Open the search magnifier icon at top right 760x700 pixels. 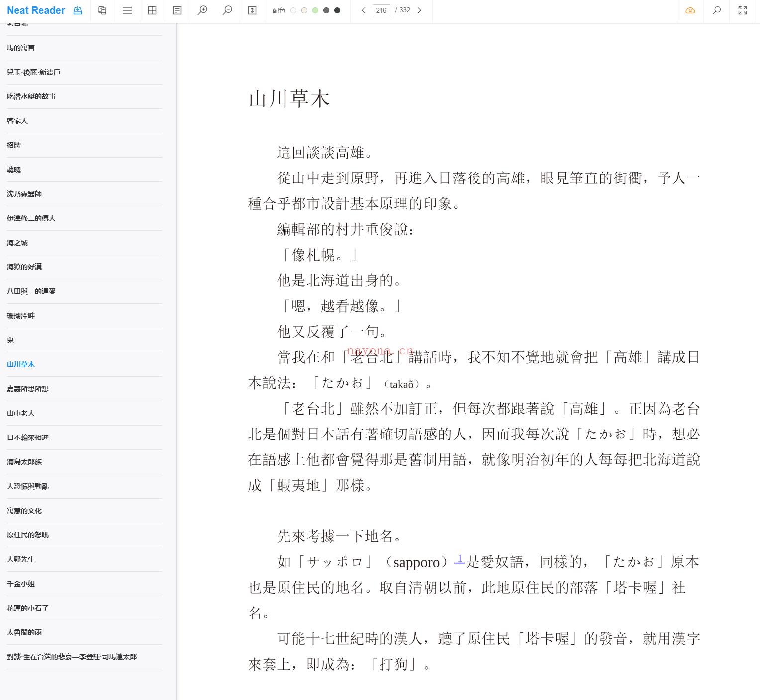coord(717,10)
